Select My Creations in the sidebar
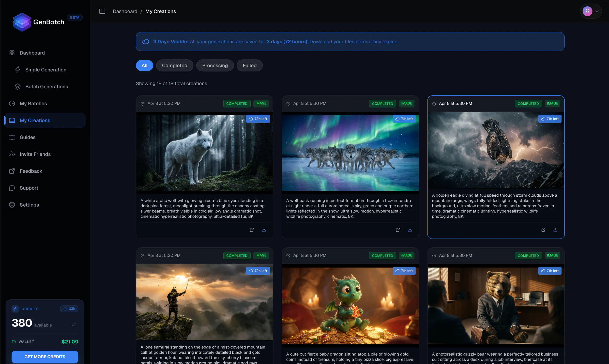The image size is (609, 364). (45, 120)
